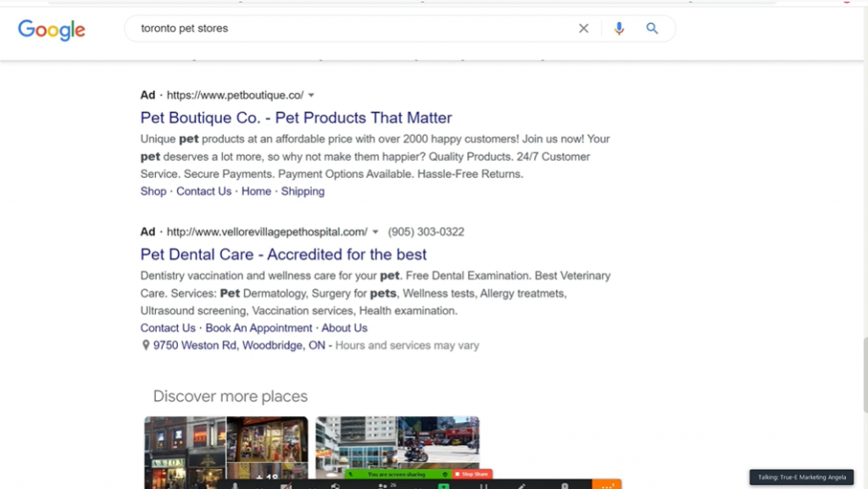The width and height of the screenshot is (868, 489).
Task: Open the 'About Us' sitelink for Pet Dental Care
Action: tap(344, 328)
